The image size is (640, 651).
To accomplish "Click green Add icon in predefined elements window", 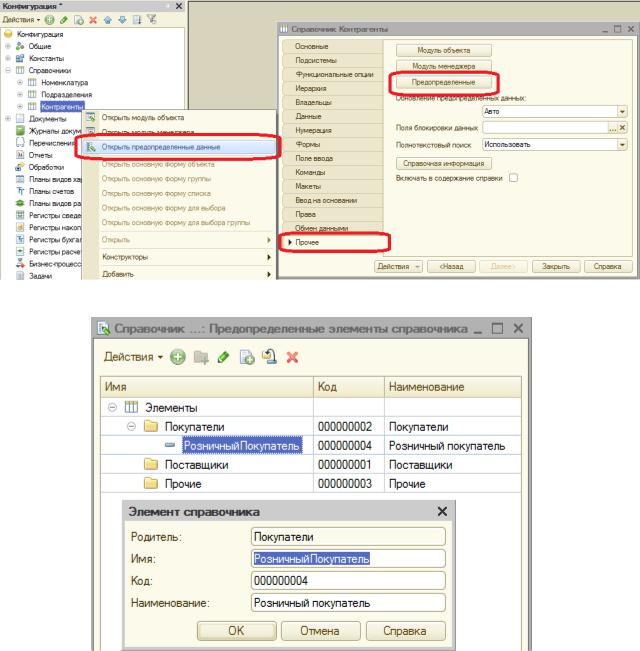I will [178, 357].
